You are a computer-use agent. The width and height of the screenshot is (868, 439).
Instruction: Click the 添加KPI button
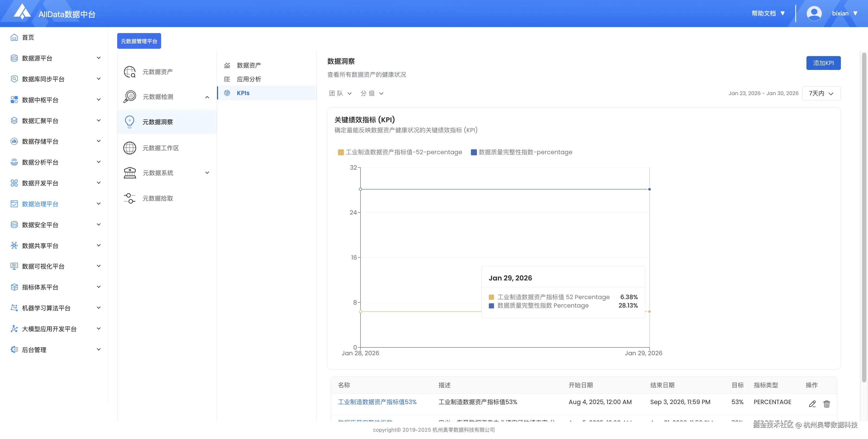[x=823, y=63]
